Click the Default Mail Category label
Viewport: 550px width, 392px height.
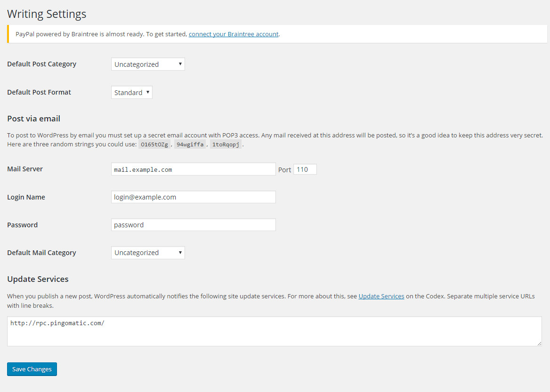click(41, 253)
